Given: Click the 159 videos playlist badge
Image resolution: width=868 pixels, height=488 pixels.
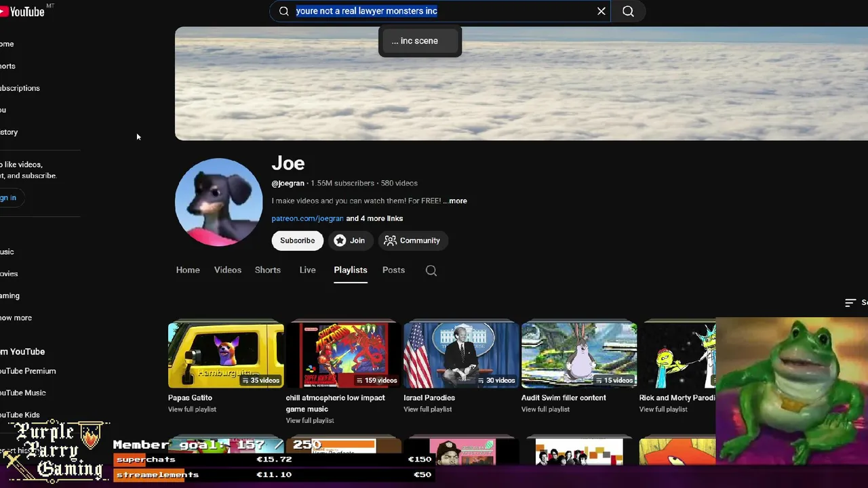Looking at the screenshot, I should (x=376, y=380).
